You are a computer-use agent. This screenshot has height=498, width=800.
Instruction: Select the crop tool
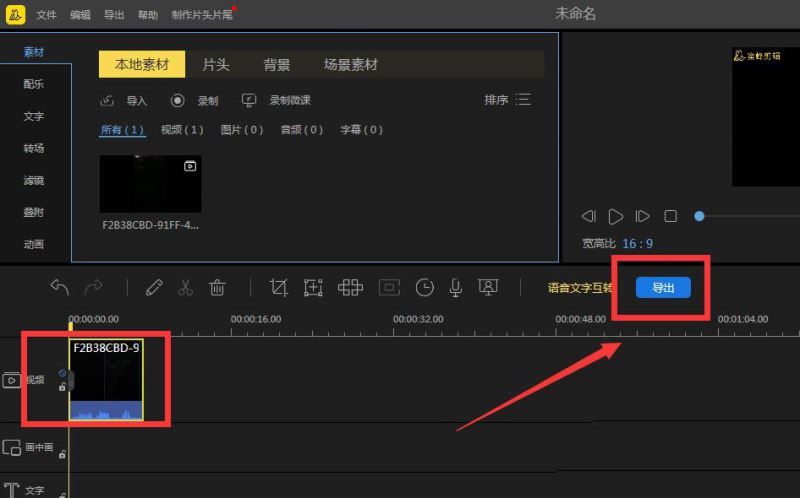click(x=279, y=287)
